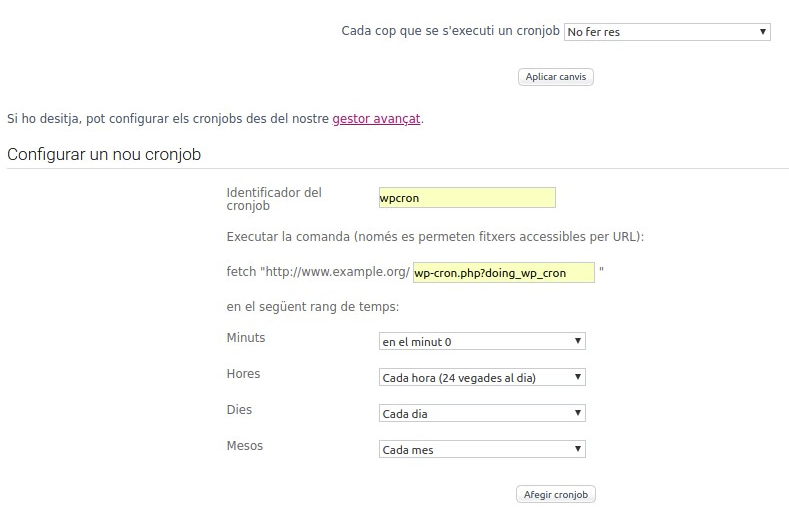Click the Minuts label text
This screenshot has height=509, width=789.
246,337
